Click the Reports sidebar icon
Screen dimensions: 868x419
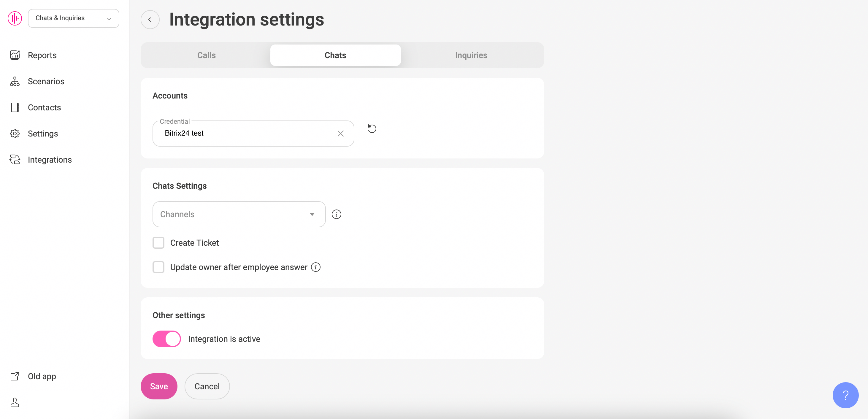[15, 55]
